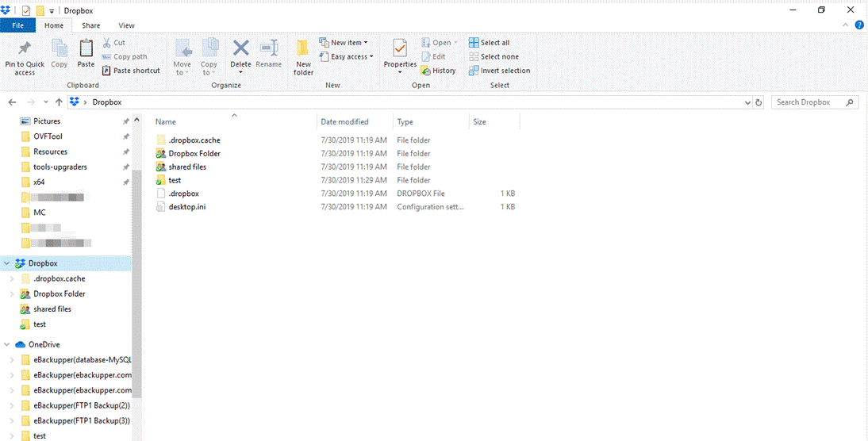The image size is (868, 441).
Task: Expand Dropbox Folder in navigation tree
Action: point(12,293)
